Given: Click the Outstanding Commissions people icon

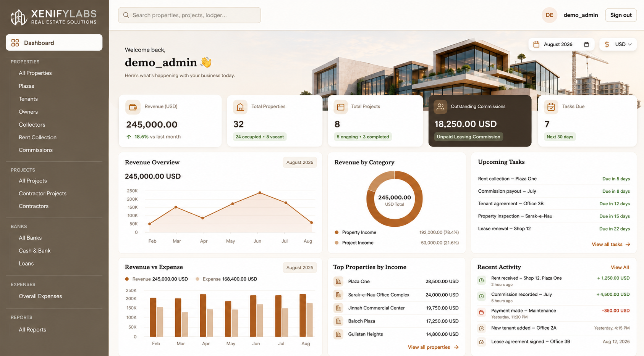Looking at the screenshot, I should 440,107.
